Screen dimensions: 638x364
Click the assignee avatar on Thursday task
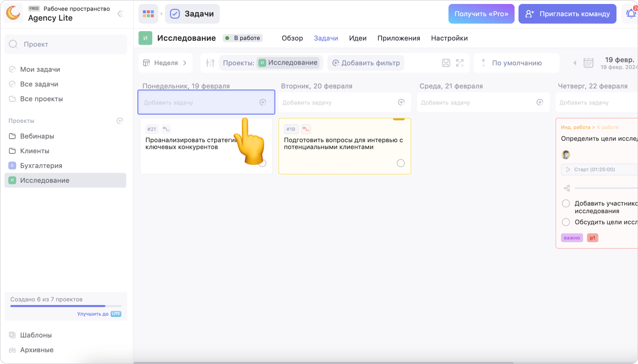(566, 155)
